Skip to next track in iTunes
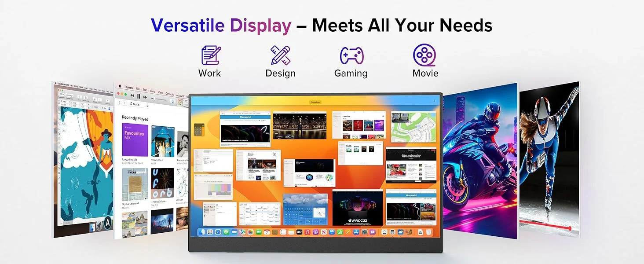Image resolution: width=644 pixels, height=264 pixels. 145,97
